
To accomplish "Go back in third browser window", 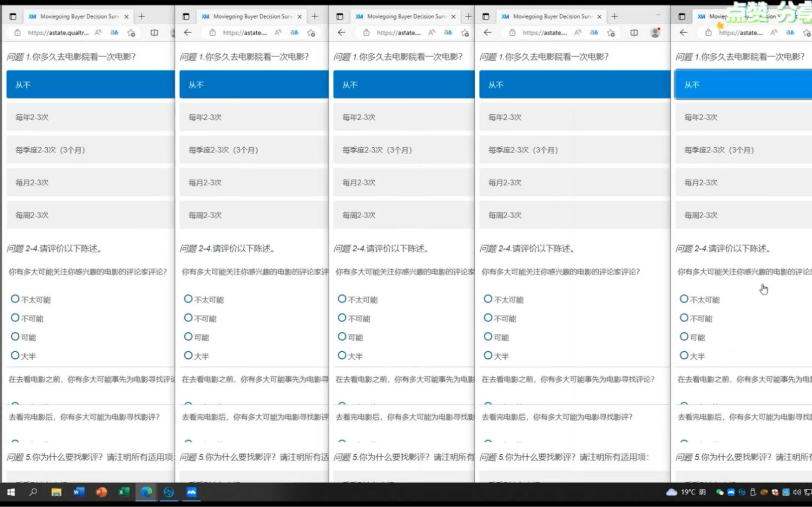I will 341,32.
